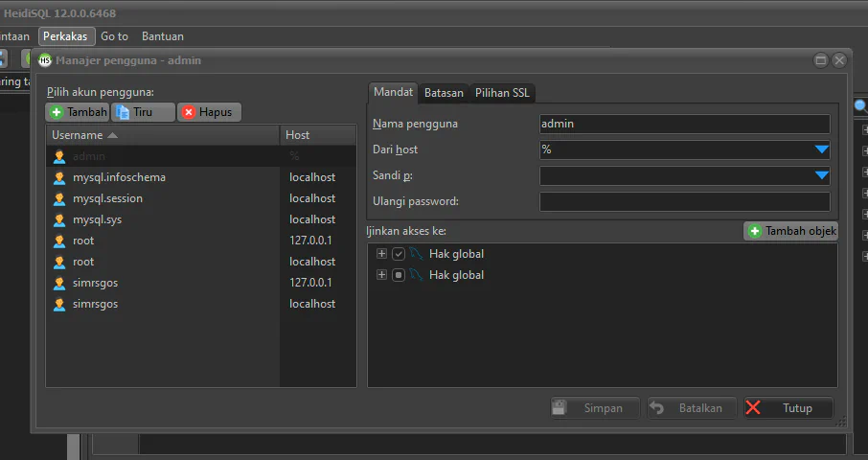Select the mysql.infoschema user
The height and width of the screenshot is (460, 868).
(x=201, y=177)
